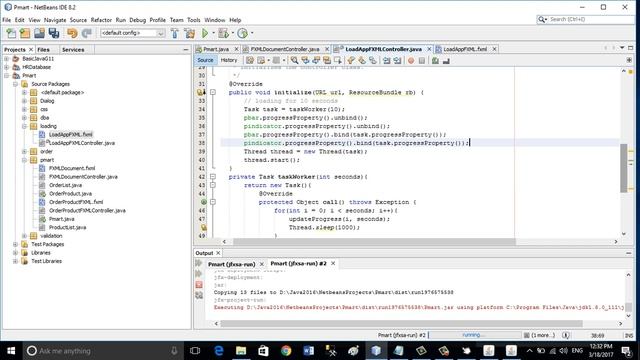Toggle the History view button
This screenshot has height=360, width=640.
(x=229, y=60)
